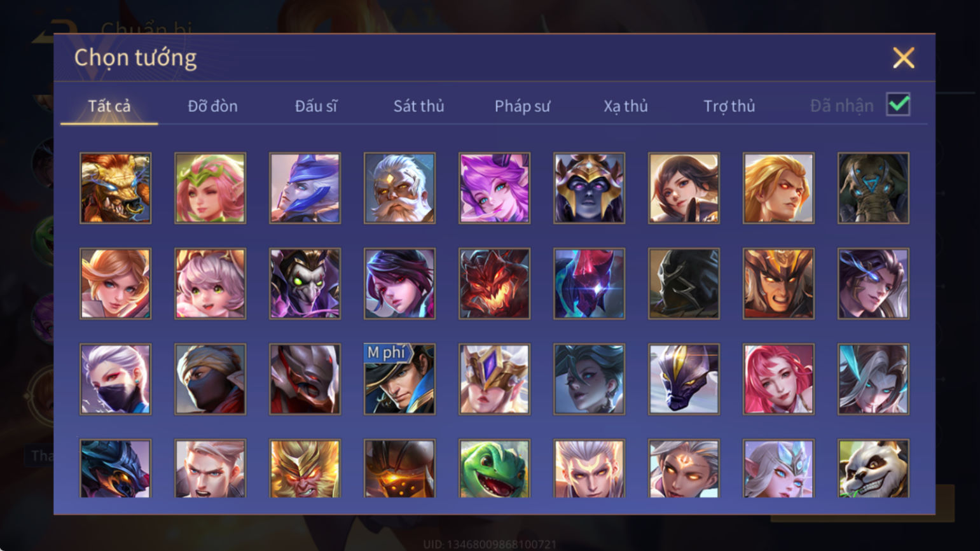The width and height of the screenshot is (980, 551).
Task: Choose the masked white-haired ninja hero
Action: click(x=115, y=379)
